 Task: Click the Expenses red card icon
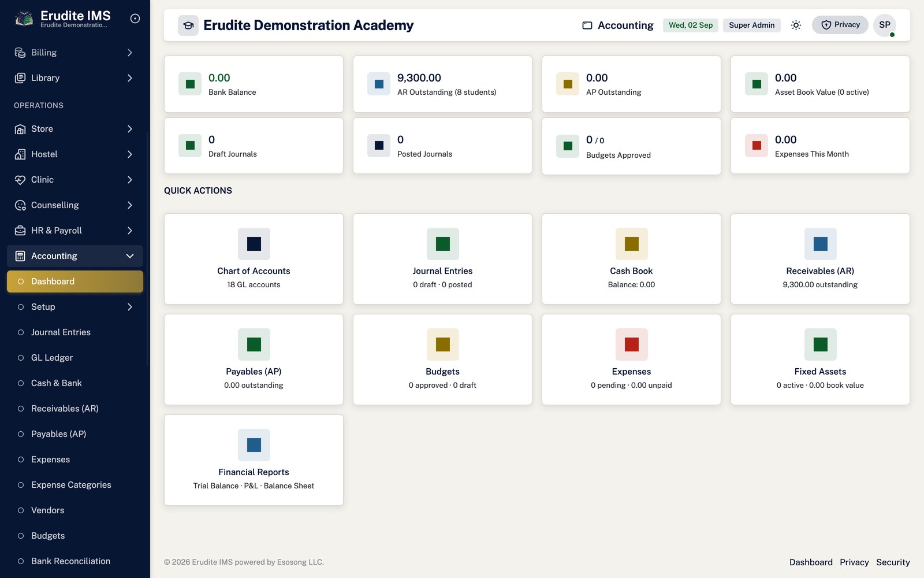632,344
